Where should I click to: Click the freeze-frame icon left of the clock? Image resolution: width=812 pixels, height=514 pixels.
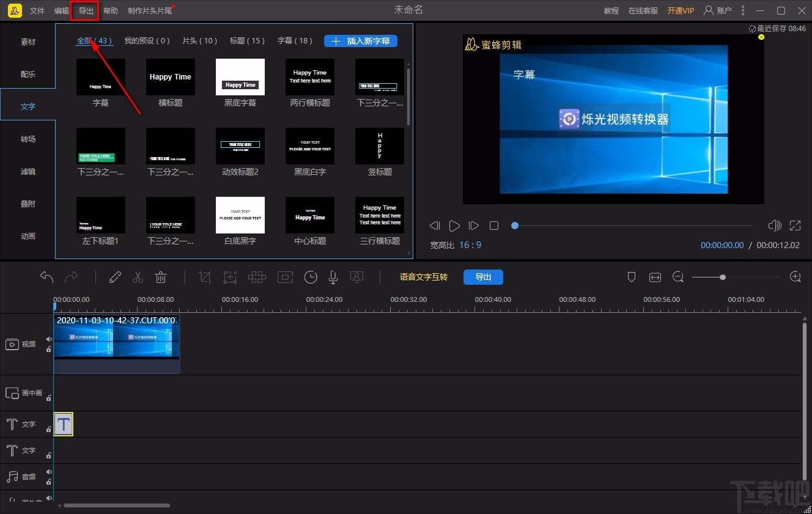pyautogui.click(x=285, y=277)
